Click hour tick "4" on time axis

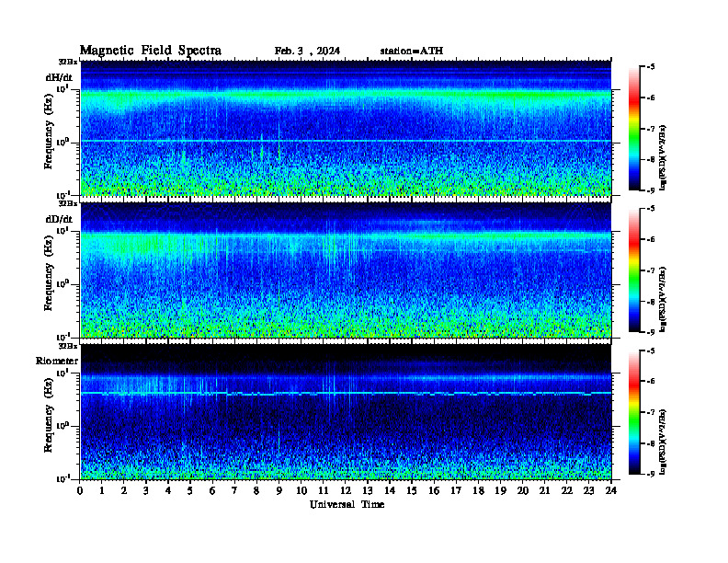pos(168,491)
